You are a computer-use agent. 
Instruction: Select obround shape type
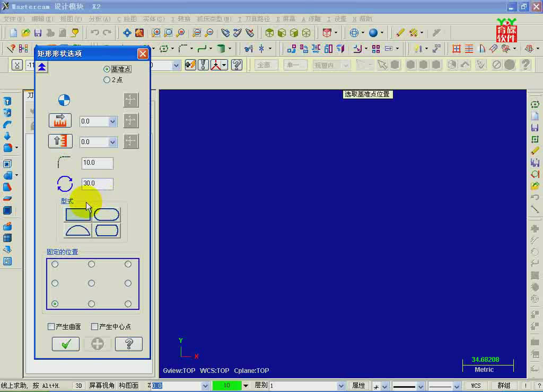(x=107, y=215)
